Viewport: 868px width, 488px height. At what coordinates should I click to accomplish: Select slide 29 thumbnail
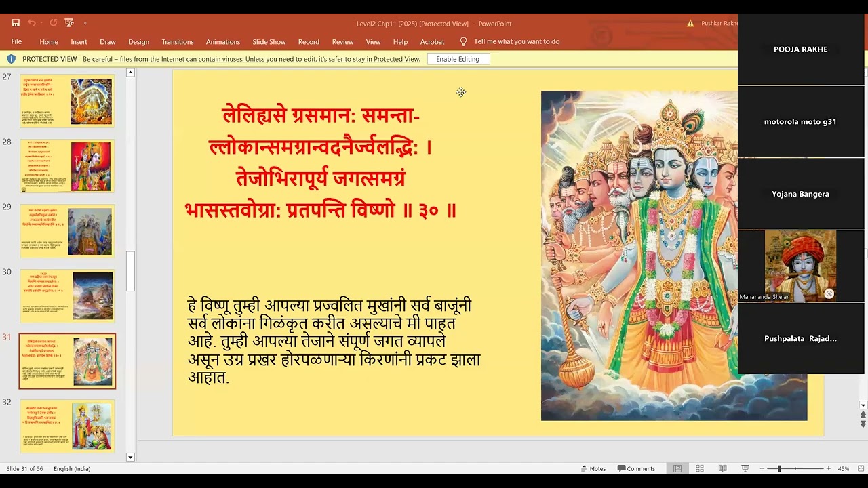coord(67,231)
